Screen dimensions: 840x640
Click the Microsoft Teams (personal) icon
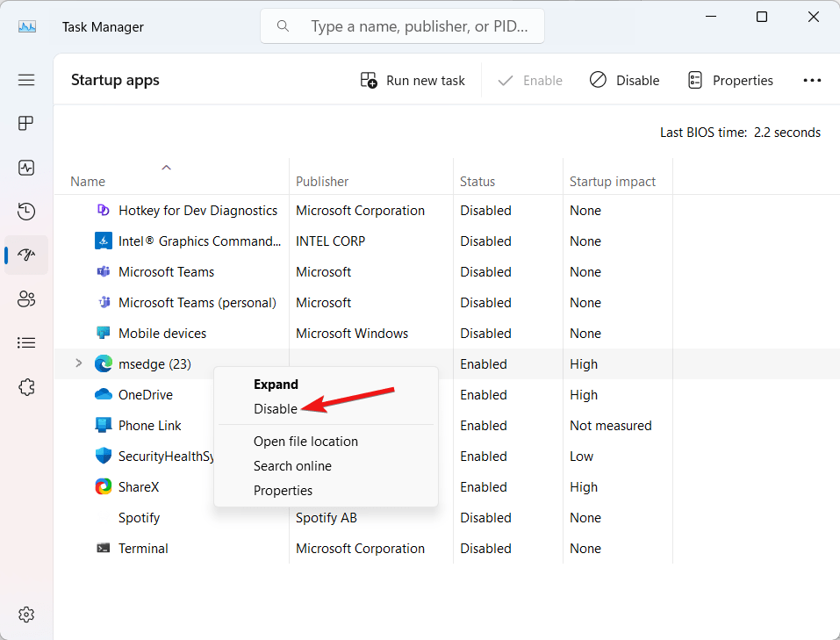click(104, 302)
